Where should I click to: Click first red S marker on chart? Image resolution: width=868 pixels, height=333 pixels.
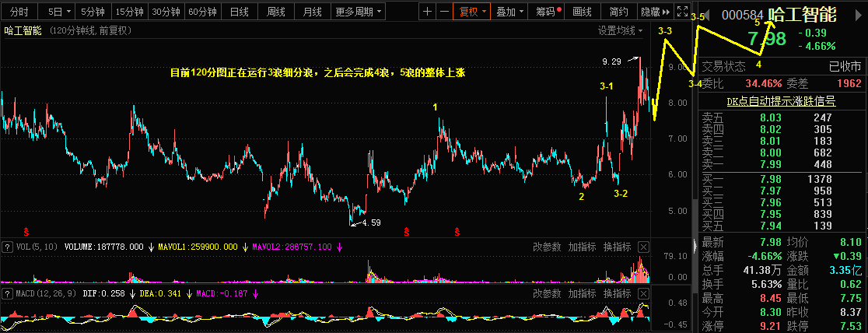coord(25,230)
